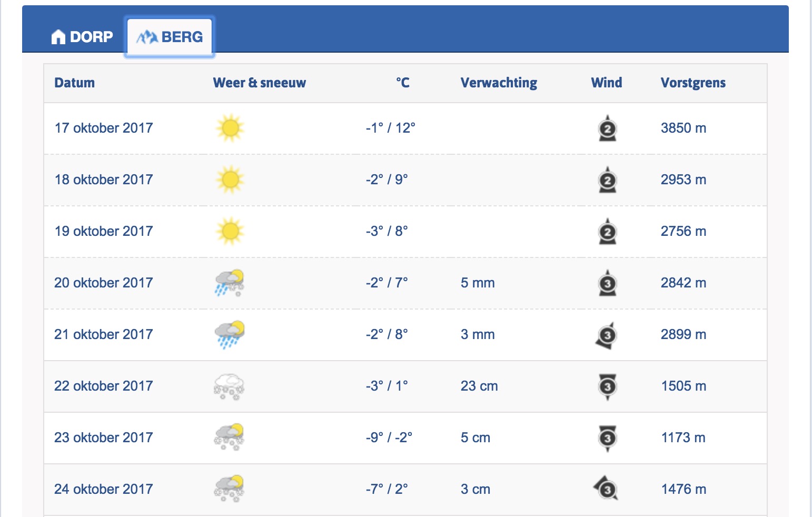The height and width of the screenshot is (517, 812).
Task: Click the snow-sun icon for 23 oktober
Action: coord(229,438)
